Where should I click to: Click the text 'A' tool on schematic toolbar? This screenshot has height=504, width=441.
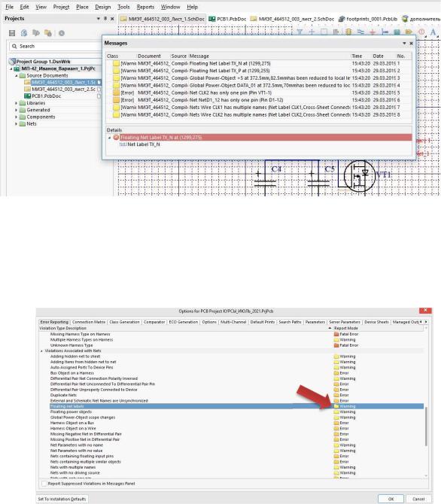(433, 32)
